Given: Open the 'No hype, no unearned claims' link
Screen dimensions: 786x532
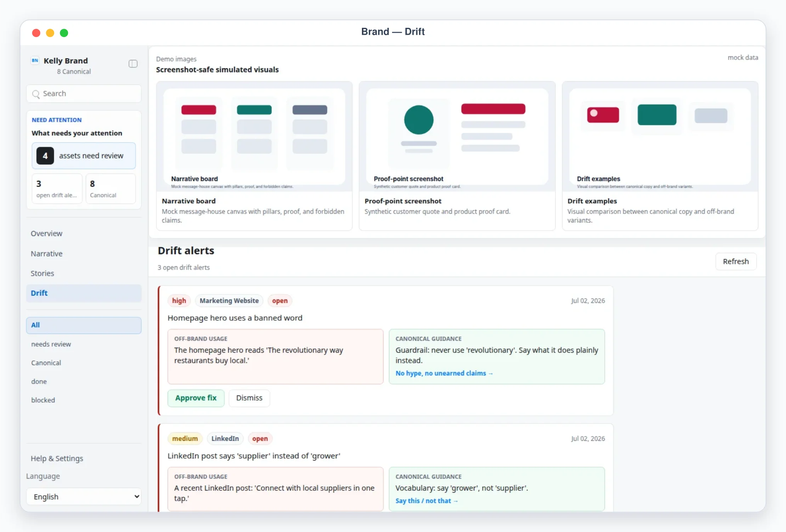Looking at the screenshot, I should (x=444, y=373).
